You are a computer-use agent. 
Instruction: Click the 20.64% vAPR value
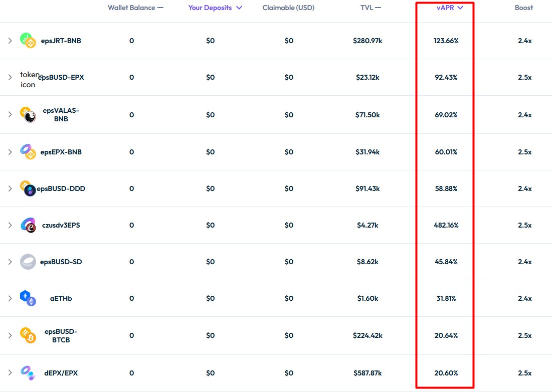point(446,335)
